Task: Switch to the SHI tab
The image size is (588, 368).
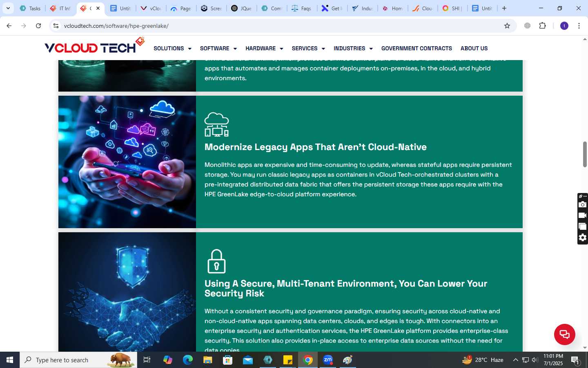Action: pyautogui.click(x=452, y=8)
